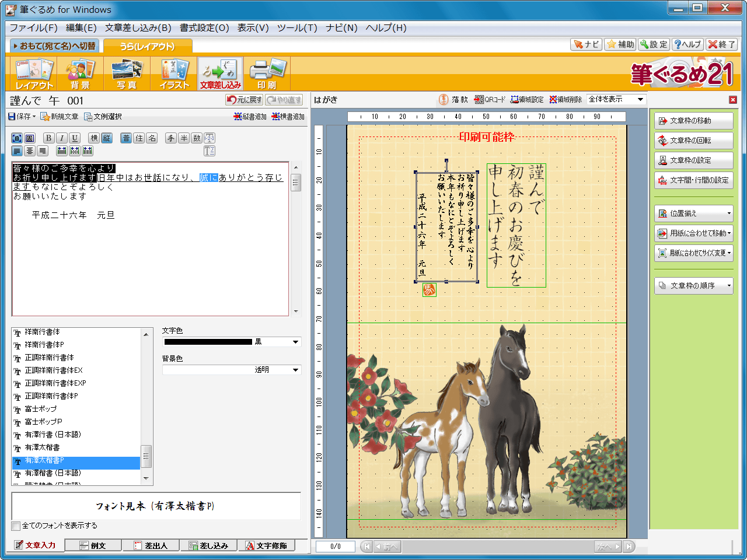
Task: Open the ツール(T) menu
Action: pyautogui.click(x=297, y=28)
